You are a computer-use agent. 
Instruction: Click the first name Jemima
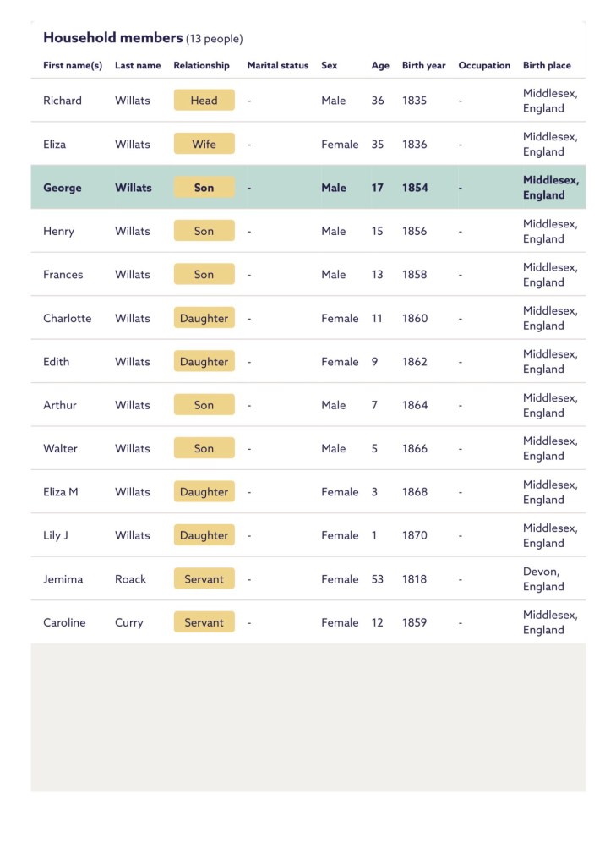click(63, 579)
